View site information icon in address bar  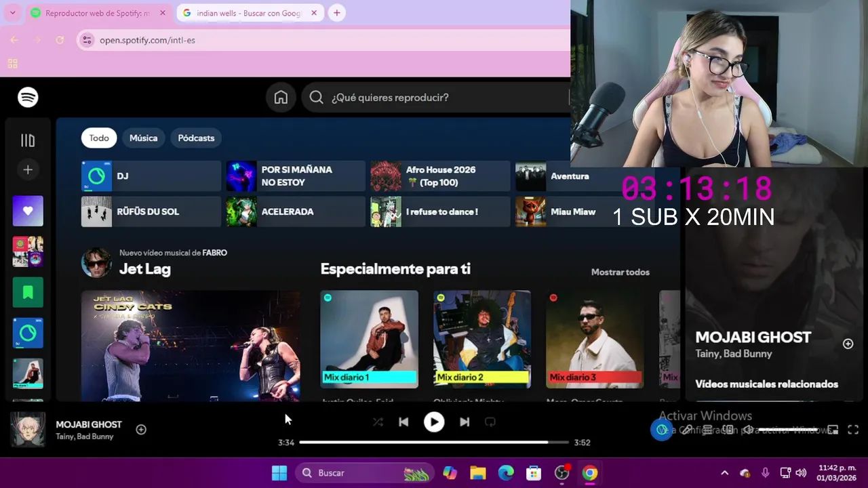tap(86, 40)
